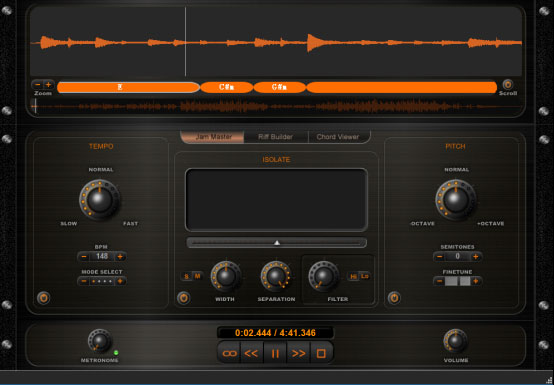Open the Chord Viewer tab

(338, 137)
